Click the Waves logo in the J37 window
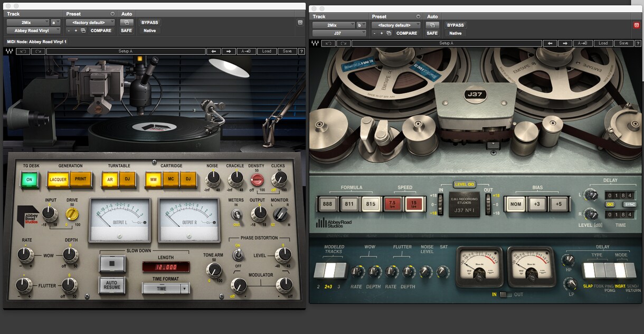 click(315, 43)
